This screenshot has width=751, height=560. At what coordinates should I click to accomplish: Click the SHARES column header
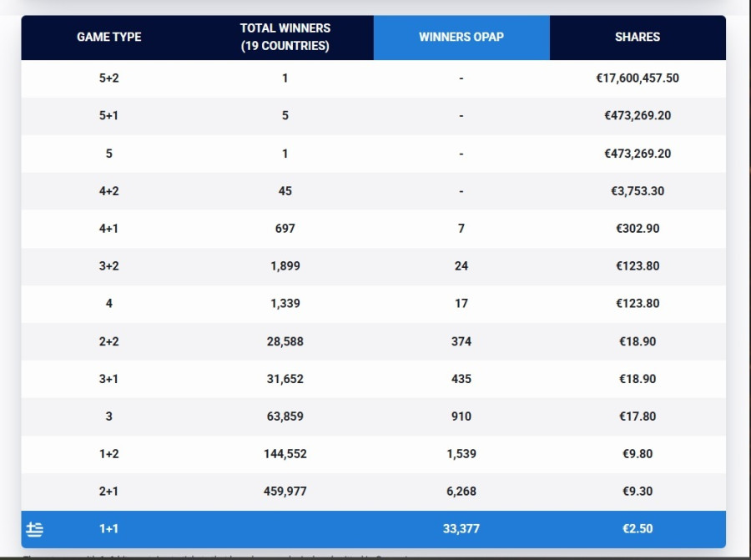coord(638,38)
